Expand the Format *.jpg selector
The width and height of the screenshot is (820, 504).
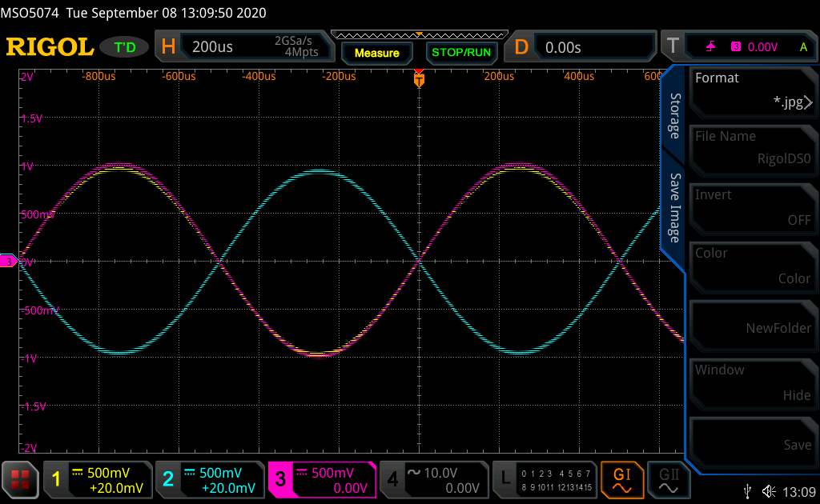[753, 91]
